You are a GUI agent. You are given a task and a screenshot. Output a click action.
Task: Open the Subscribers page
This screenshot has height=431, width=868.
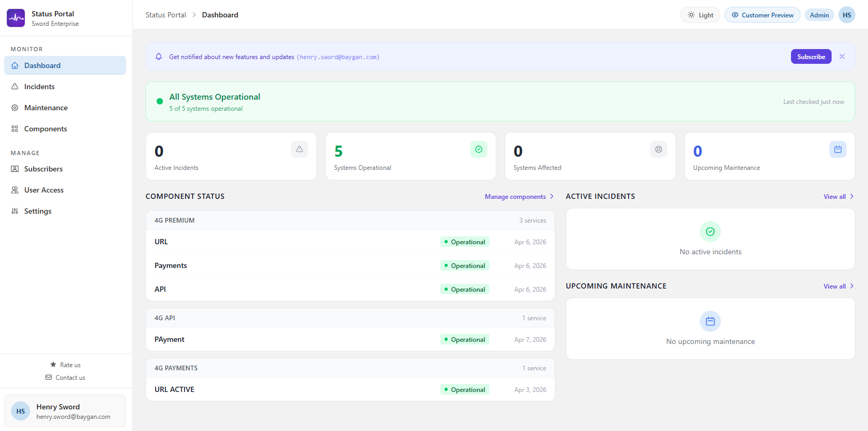pos(65,169)
